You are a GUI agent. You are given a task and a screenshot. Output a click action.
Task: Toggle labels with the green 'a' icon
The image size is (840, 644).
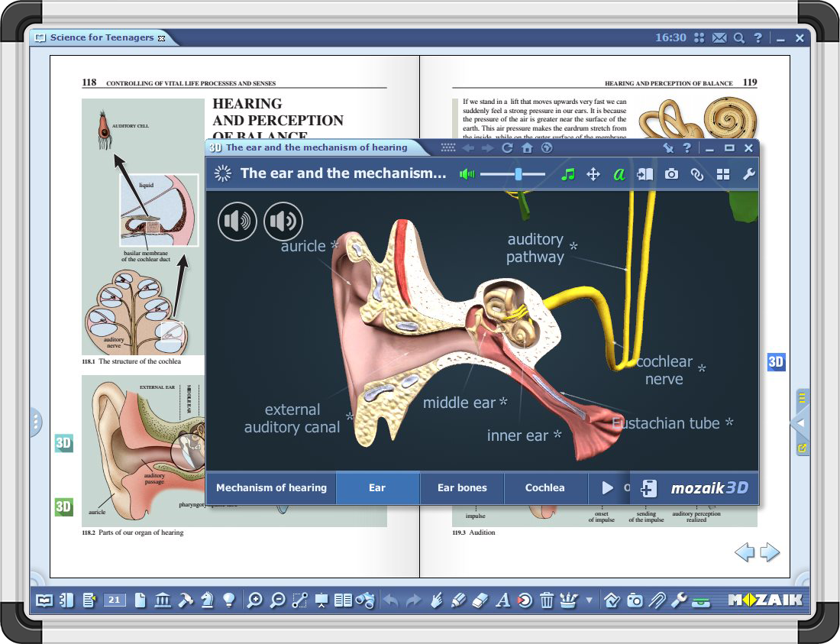(x=619, y=174)
